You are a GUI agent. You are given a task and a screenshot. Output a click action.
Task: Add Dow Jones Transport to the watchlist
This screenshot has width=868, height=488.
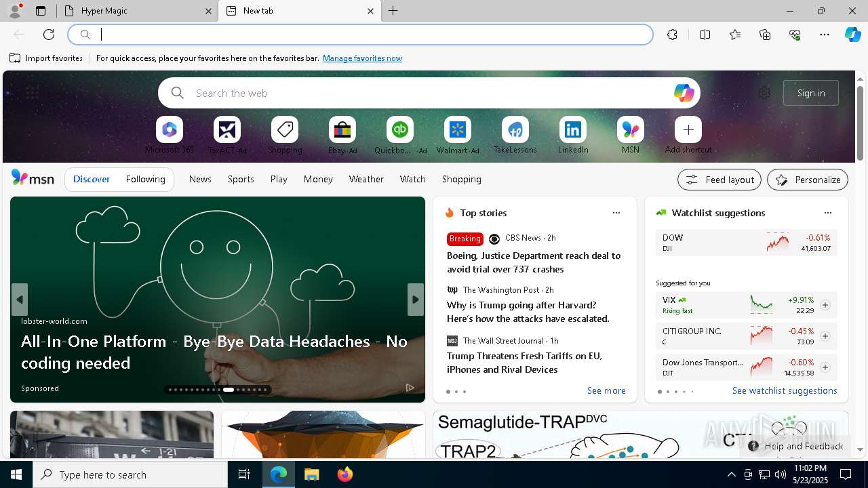point(825,367)
